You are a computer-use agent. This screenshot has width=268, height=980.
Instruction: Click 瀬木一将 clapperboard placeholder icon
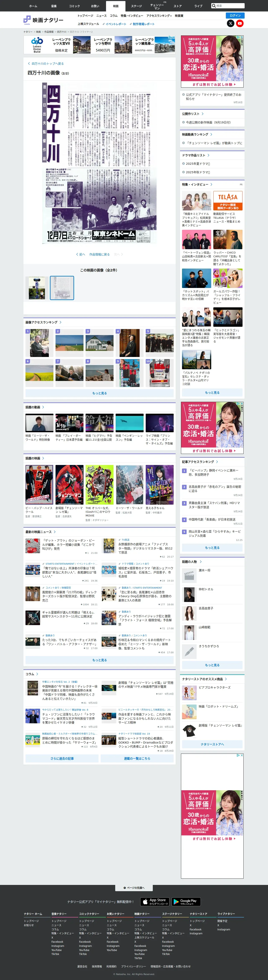pos(189,576)
